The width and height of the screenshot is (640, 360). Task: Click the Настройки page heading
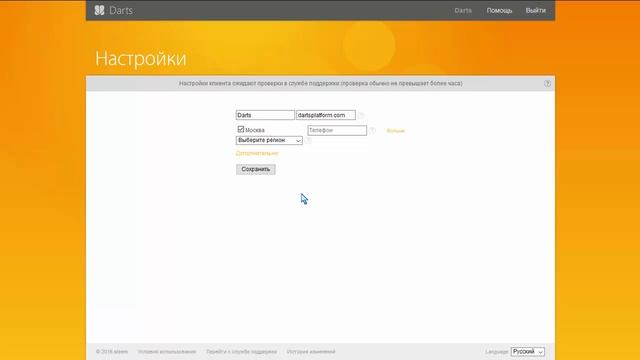pos(141,58)
